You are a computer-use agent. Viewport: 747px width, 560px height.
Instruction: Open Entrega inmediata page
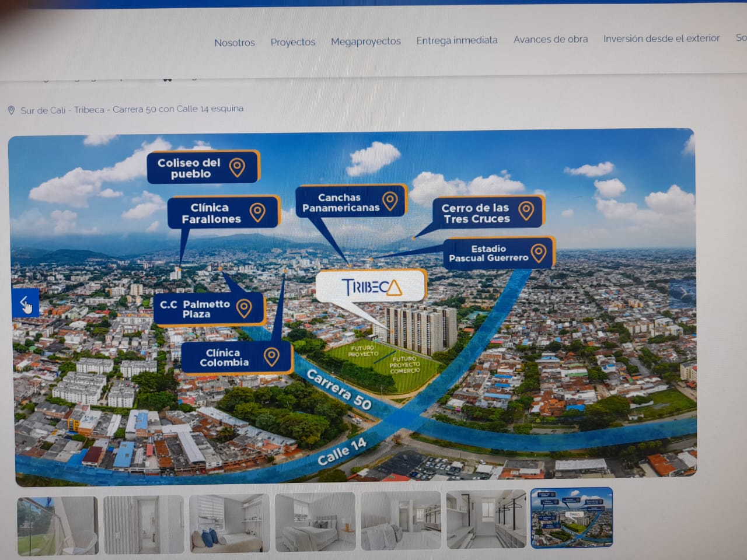pyautogui.click(x=457, y=40)
